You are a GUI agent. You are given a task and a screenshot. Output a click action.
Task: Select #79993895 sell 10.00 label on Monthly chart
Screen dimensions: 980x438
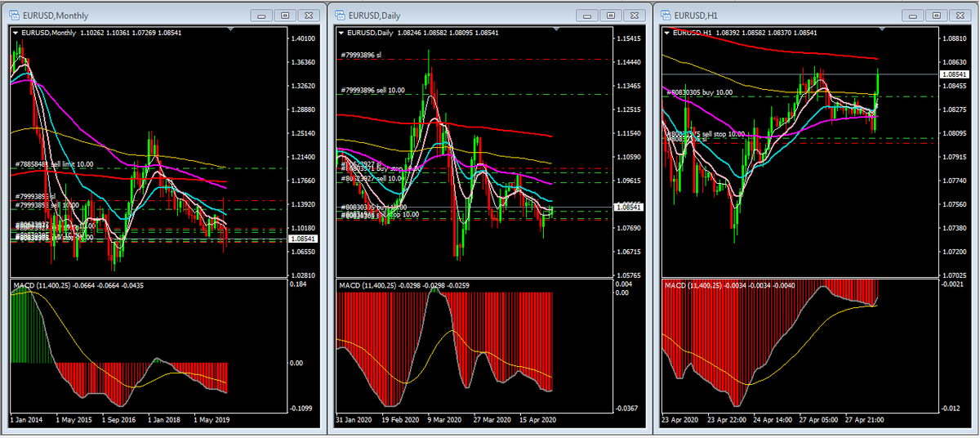click(x=46, y=205)
